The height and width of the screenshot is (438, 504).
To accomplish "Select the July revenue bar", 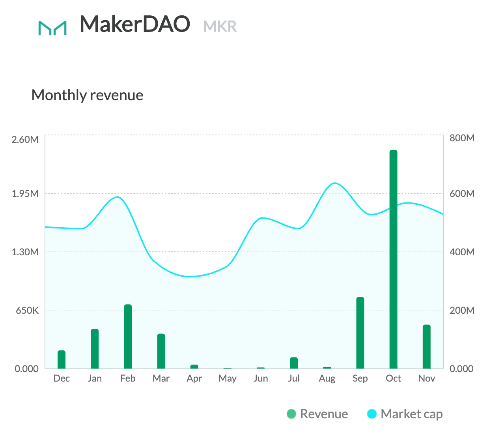I will (294, 363).
